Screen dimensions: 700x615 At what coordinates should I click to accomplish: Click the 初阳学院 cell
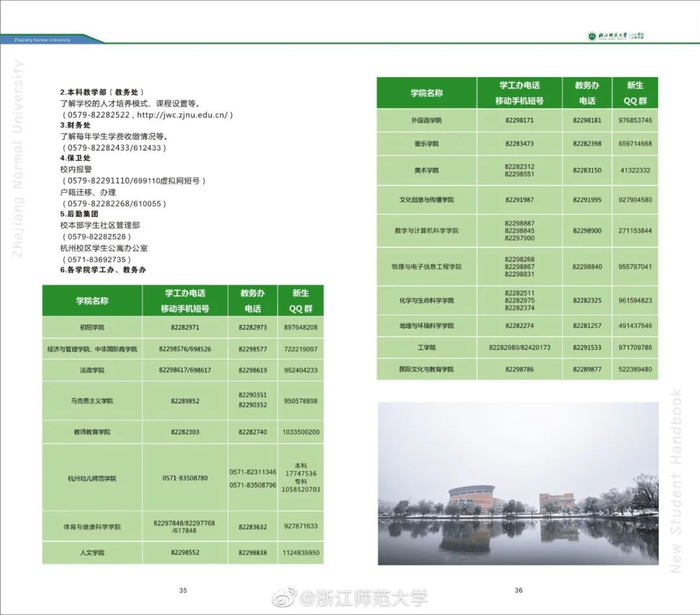pos(92,327)
